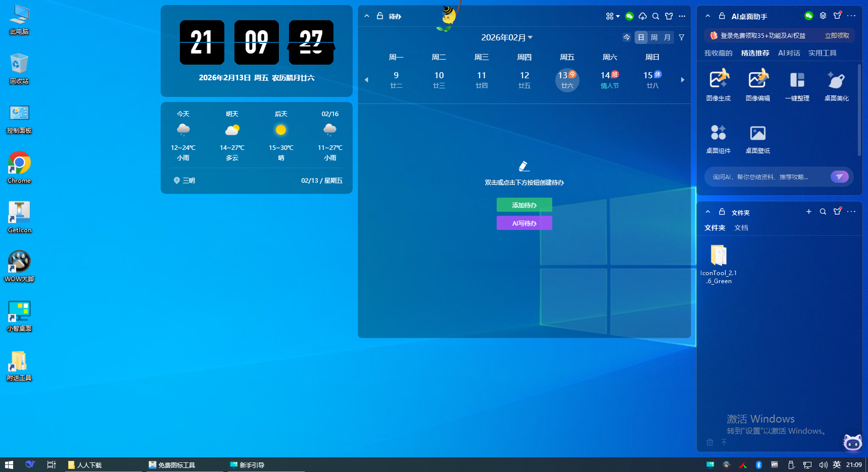Viewport: 868px width, 472px height.
Task: Click the search icon in the 待办 widget header
Action: coord(656,16)
